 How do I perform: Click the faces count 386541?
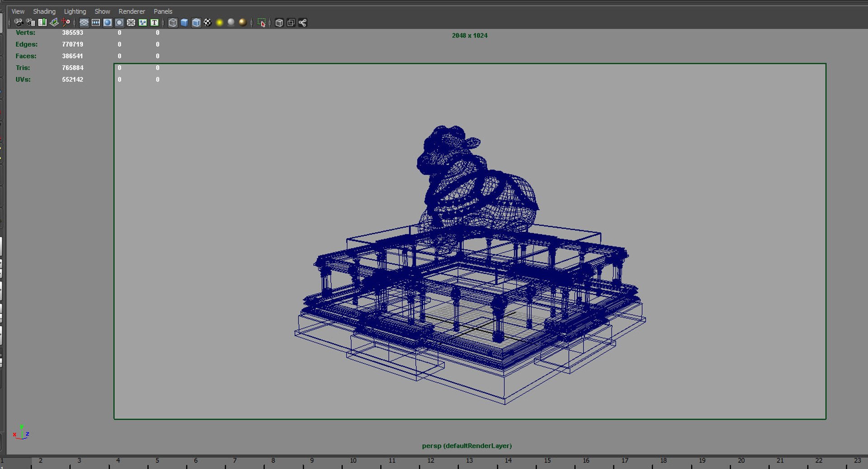[72, 56]
